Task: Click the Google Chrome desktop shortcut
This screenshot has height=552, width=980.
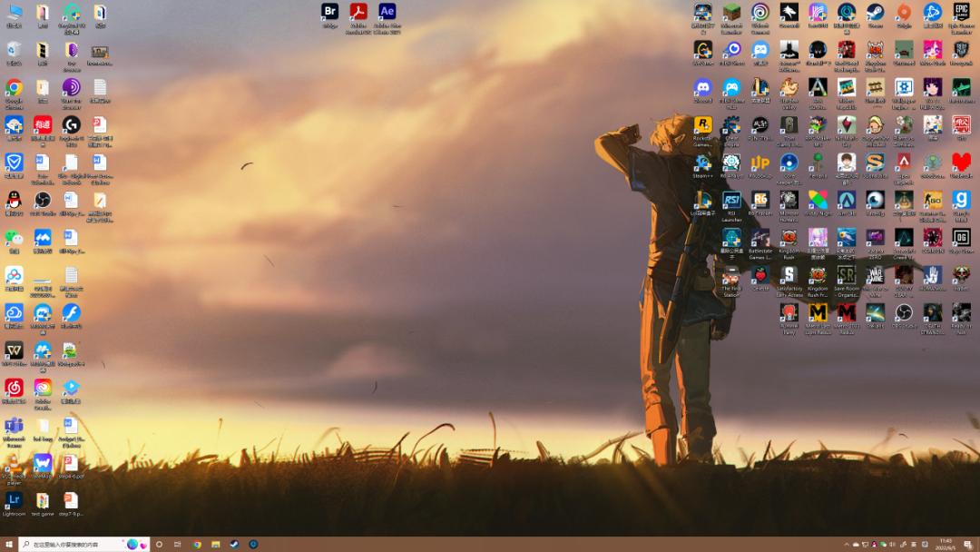Action: click(x=14, y=88)
